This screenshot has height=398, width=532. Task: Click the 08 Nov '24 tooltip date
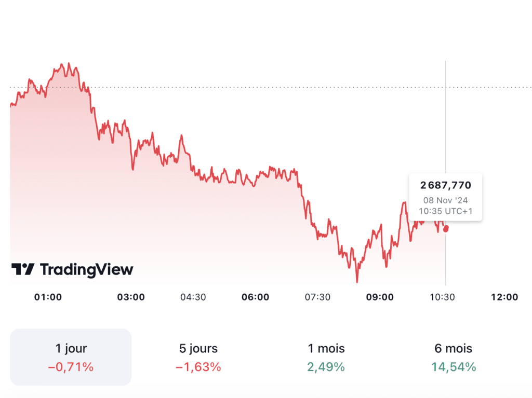446,200
